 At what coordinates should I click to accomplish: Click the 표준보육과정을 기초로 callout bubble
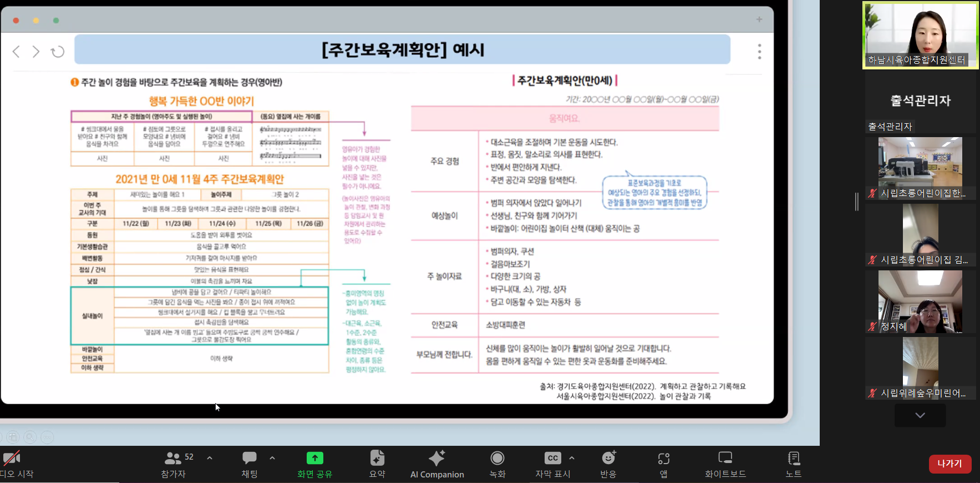click(x=655, y=192)
